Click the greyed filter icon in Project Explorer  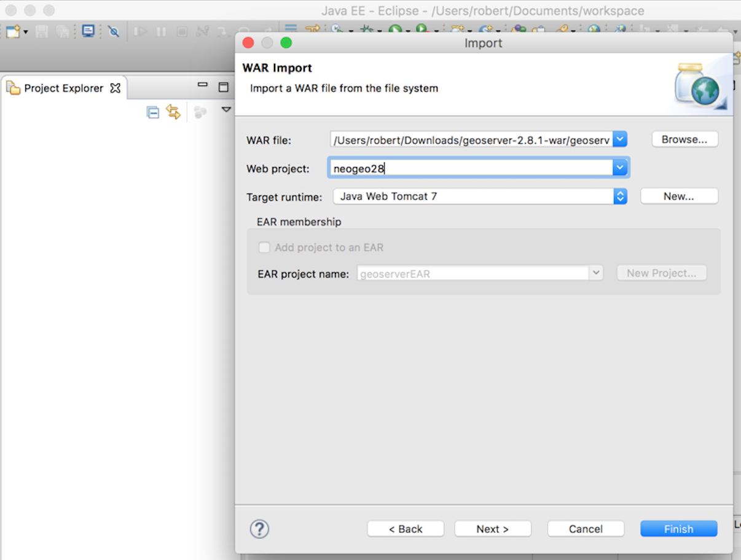(x=200, y=112)
